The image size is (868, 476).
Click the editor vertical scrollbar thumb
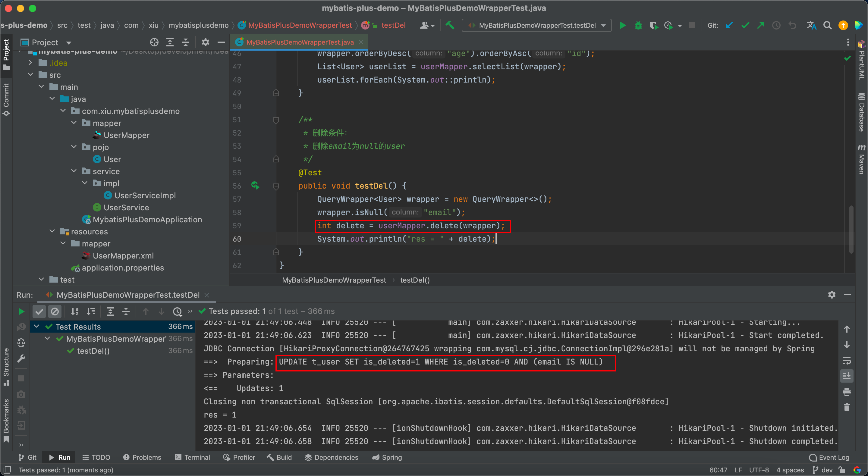tap(851, 229)
